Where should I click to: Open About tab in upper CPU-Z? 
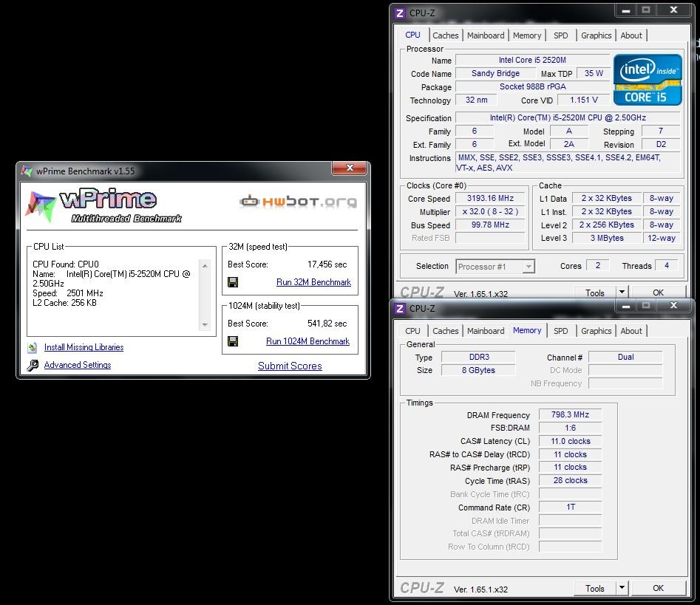tap(631, 35)
